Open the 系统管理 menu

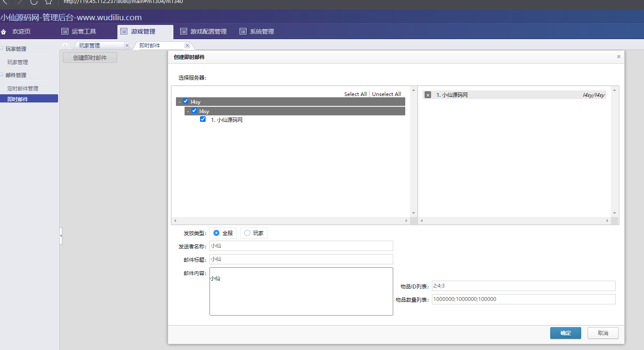(262, 31)
